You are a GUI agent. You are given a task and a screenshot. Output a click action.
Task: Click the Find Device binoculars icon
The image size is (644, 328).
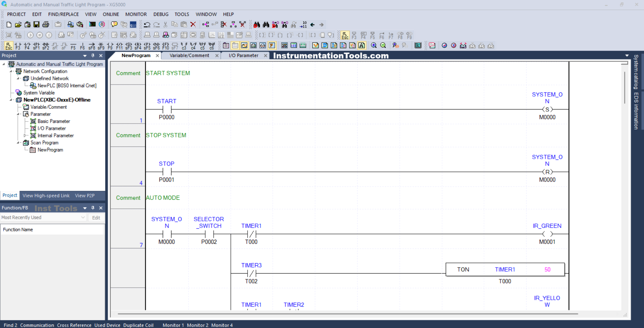coord(257,25)
